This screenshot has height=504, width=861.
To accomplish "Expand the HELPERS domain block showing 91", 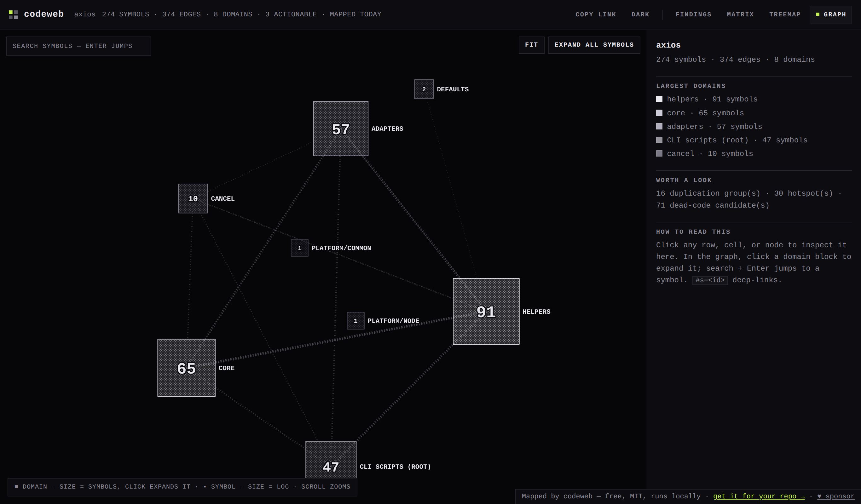I will coord(486,312).
